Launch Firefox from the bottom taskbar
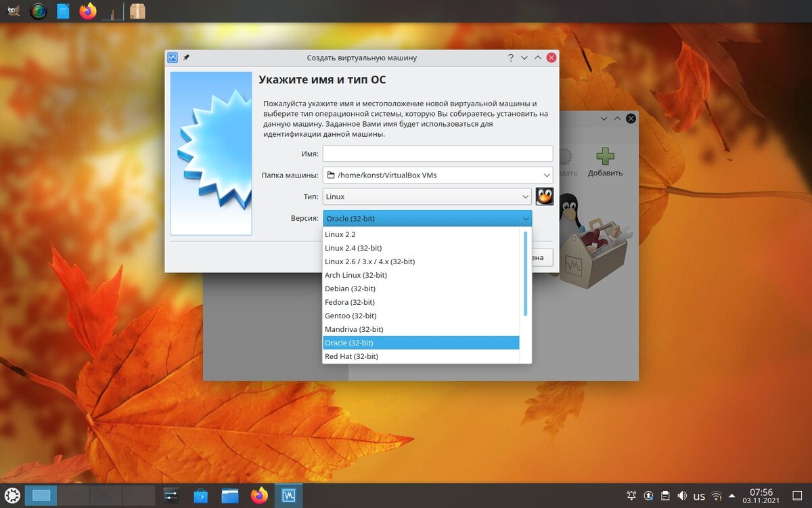 [x=259, y=495]
